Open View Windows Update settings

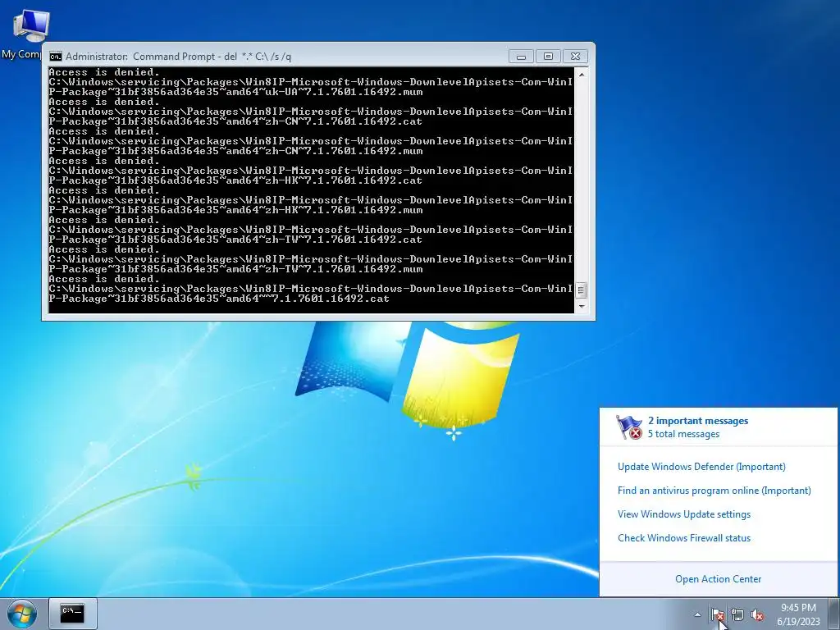tap(683, 514)
